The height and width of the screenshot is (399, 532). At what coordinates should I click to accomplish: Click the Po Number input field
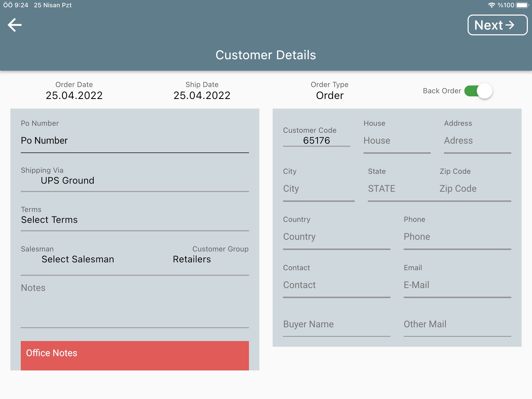click(135, 141)
